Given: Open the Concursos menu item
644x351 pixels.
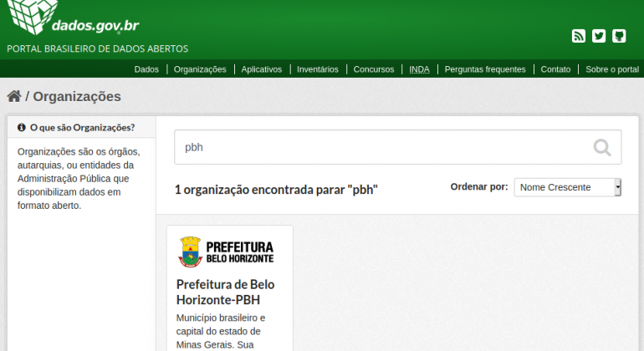Looking at the screenshot, I should (373, 69).
